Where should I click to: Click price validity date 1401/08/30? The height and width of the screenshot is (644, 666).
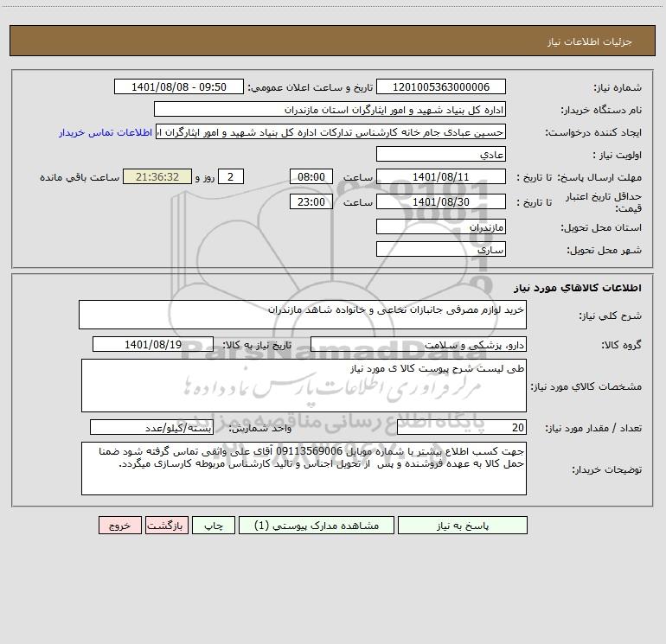pyautogui.click(x=441, y=201)
